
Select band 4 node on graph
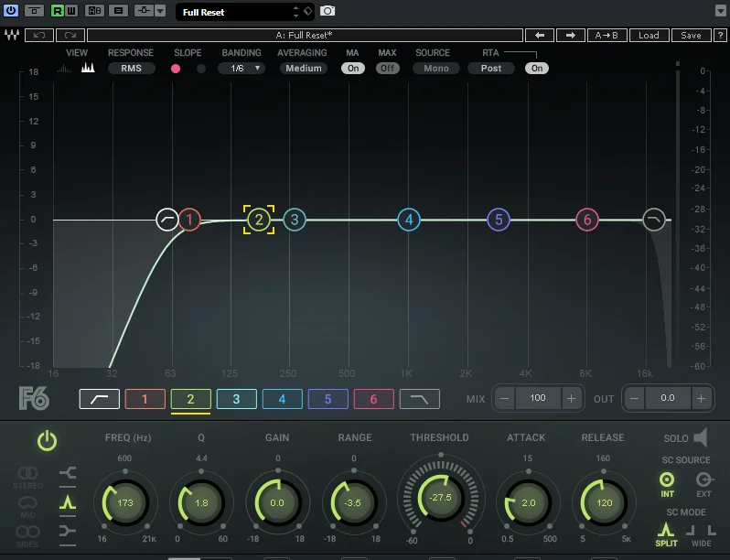coord(409,220)
